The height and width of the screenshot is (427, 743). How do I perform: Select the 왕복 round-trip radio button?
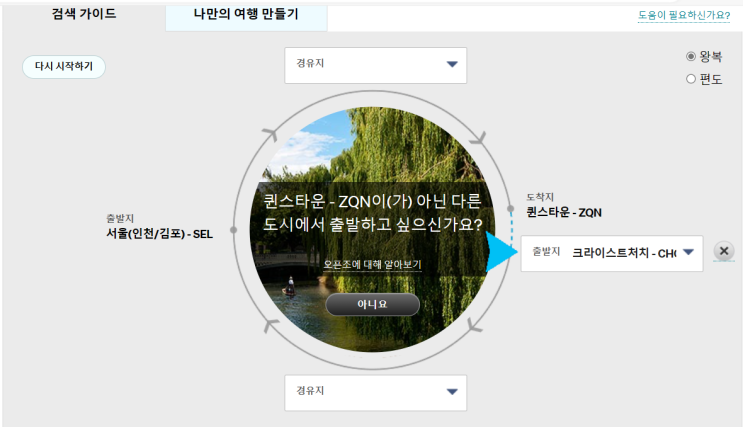pos(691,56)
